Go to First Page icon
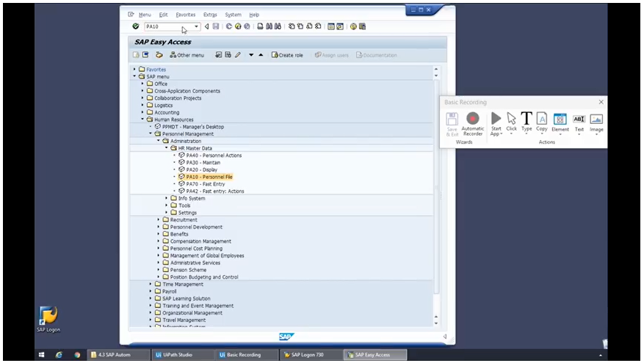The image size is (644, 363). (x=292, y=26)
